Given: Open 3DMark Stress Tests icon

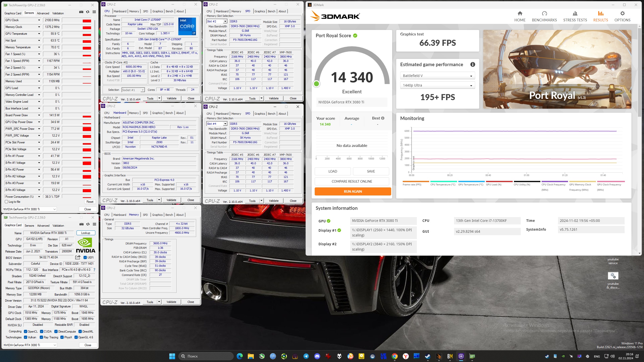Looking at the screenshot, I should [575, 13].
